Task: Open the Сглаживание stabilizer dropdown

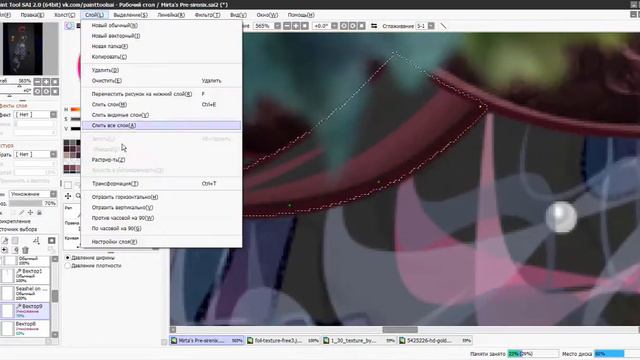Action: point(431,26)
